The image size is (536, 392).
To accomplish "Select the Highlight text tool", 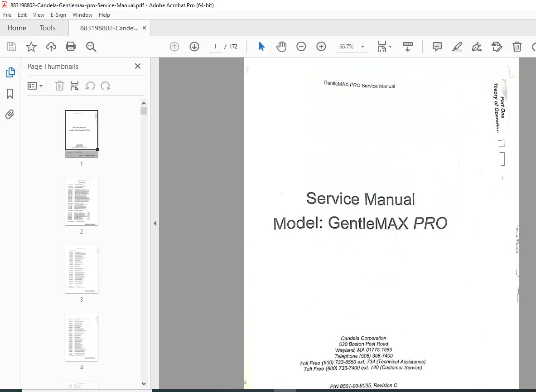I will click(x=457, y=47).
